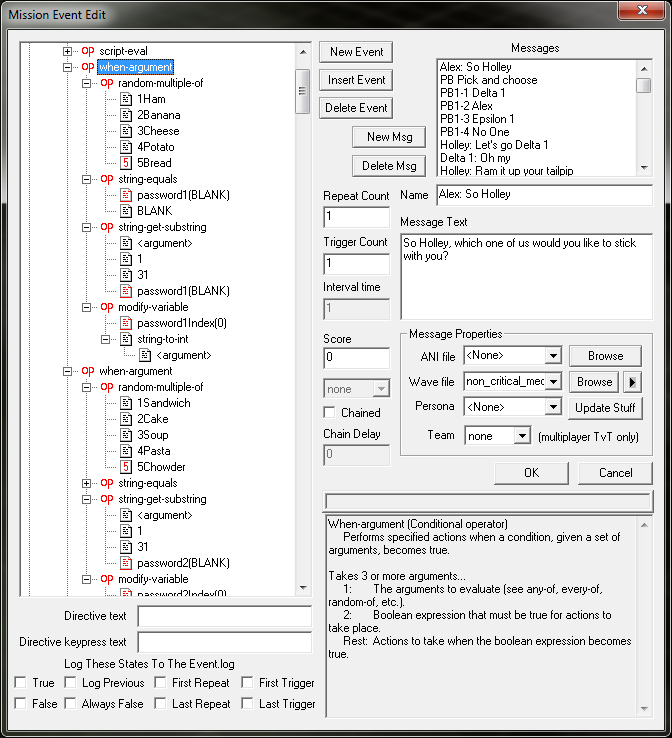Viewport: 672px width, 738px height.
Task: Click the red number icon beside 5Chowder
Action: (126, 467)
